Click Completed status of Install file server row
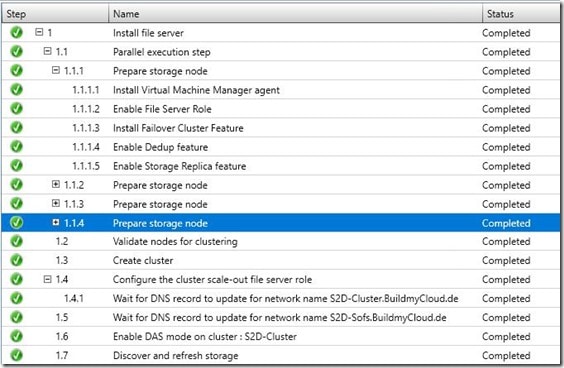This screenshot has height=368, width=564. pyautogui.click(x=506, y=33)
